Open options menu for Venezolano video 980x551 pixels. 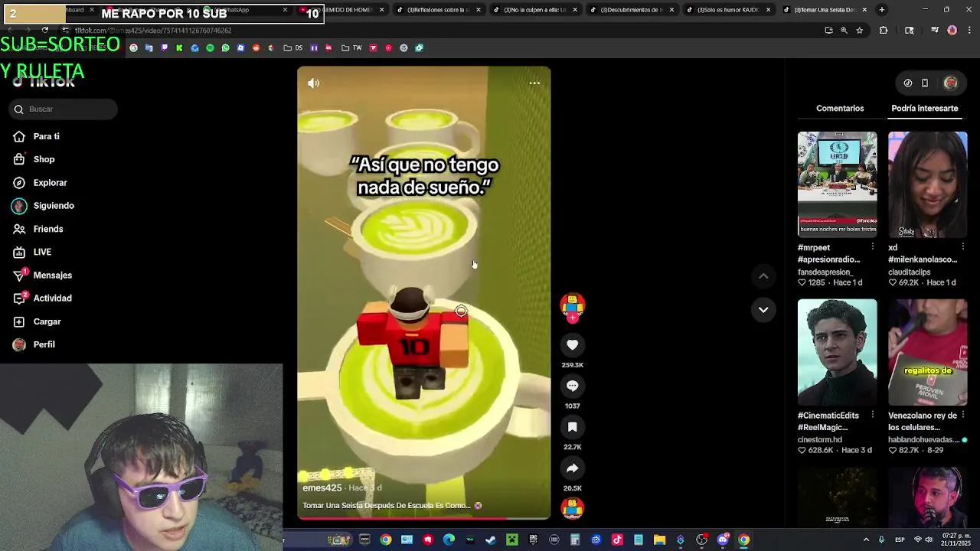point(962,415)
